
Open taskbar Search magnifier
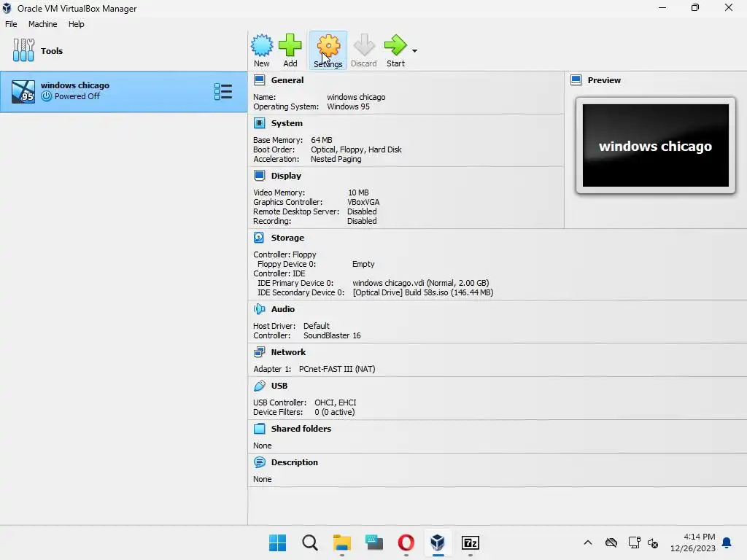309,542
